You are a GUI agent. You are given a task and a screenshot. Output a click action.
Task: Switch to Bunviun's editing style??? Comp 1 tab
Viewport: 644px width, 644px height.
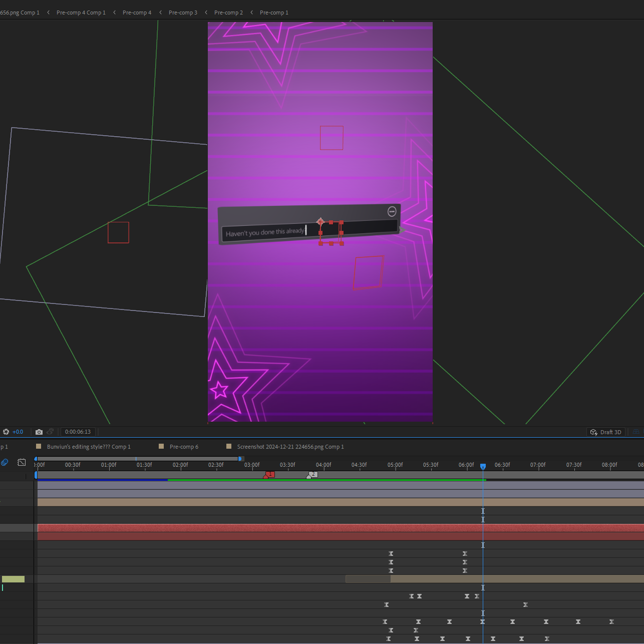(89, 447)
